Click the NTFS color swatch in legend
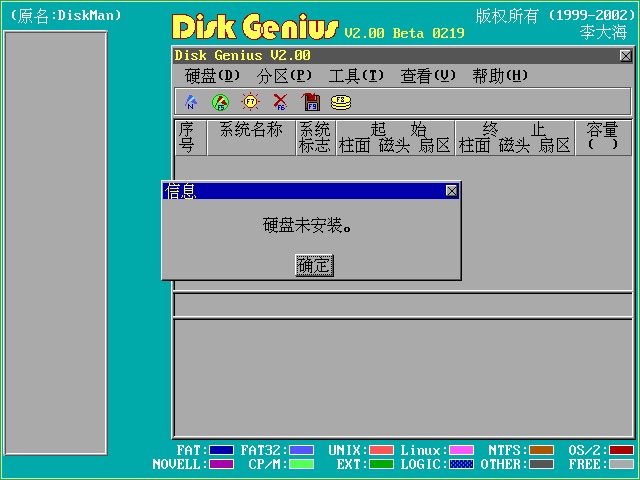The width and height of the screenshot is (640, 480). (x=541, y=451)
